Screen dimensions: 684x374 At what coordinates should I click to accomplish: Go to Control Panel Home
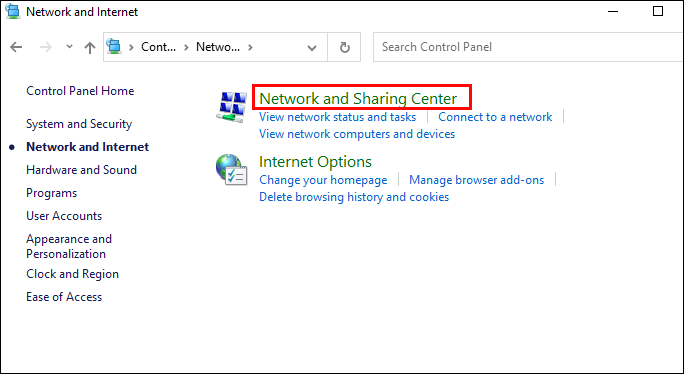click(x=80, y=91)
